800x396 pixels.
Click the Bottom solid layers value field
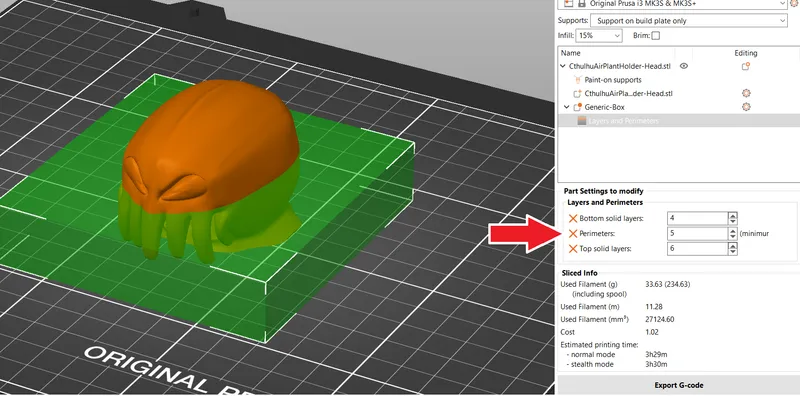coord(697,218)
